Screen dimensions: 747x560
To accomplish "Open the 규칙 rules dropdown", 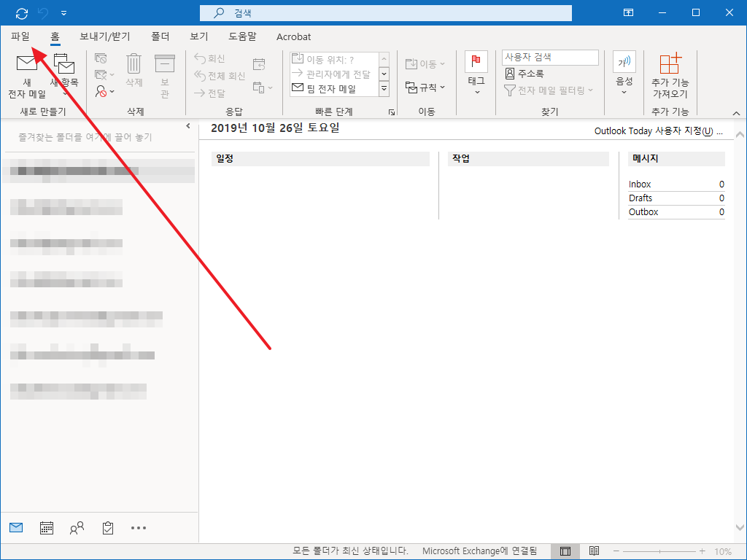I will click(x=425, y=87).
